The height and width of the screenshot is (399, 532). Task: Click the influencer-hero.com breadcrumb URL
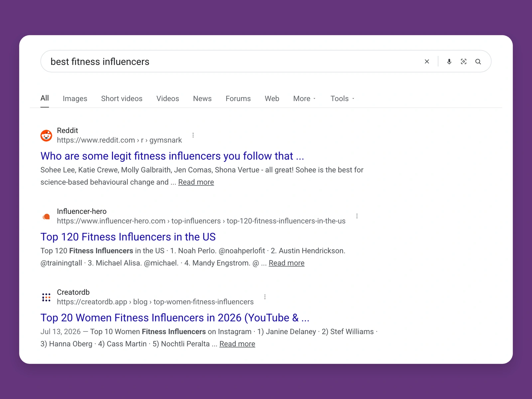[x=201, y=221]
